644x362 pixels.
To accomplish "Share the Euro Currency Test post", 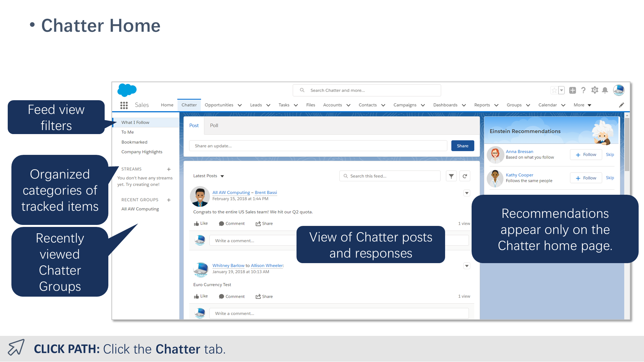I will (264, 296).
